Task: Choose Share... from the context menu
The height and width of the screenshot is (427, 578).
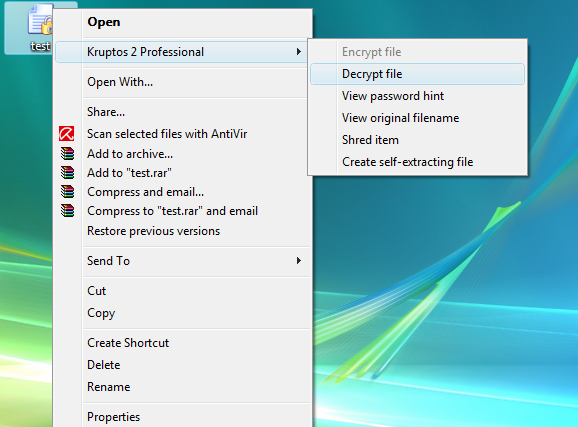Action: (x=183, y=112)
